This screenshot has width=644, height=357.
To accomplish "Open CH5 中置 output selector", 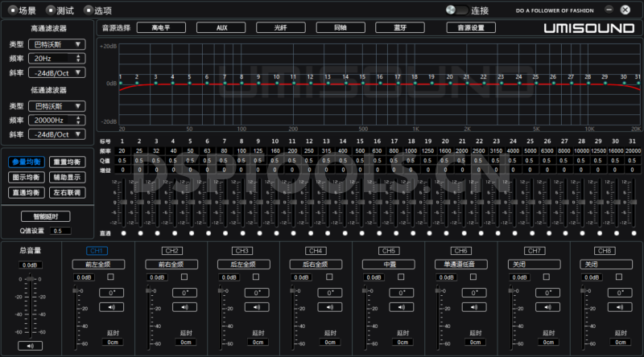I will click(x=389, y=265).
